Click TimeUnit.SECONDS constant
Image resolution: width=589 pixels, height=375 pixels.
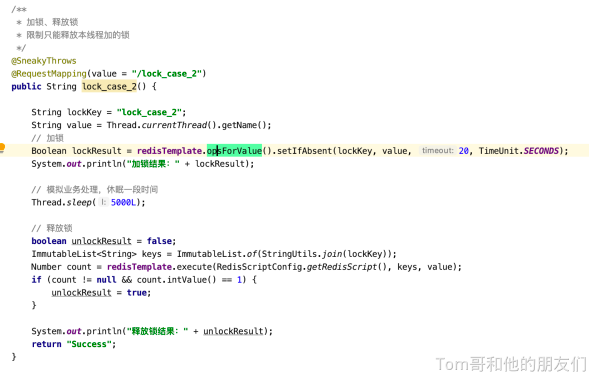tap(519, 151)
